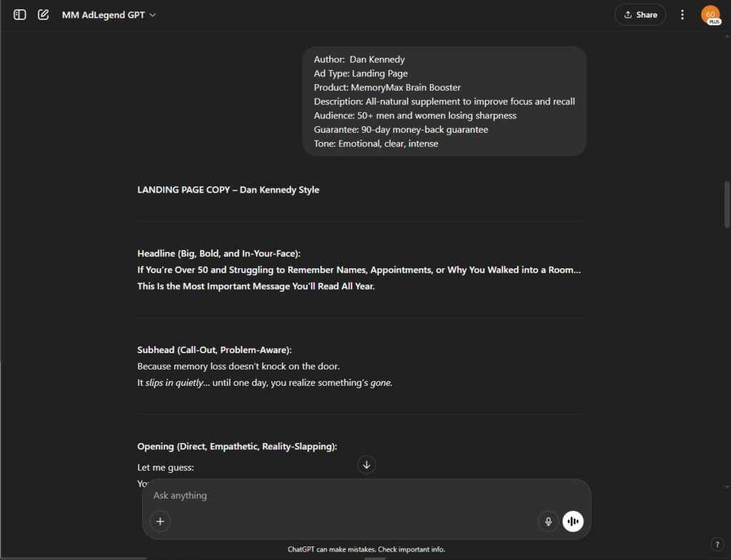Click the Ask anything input field
The width and height of the screenshot is (731, 560).
pos(366,496)
